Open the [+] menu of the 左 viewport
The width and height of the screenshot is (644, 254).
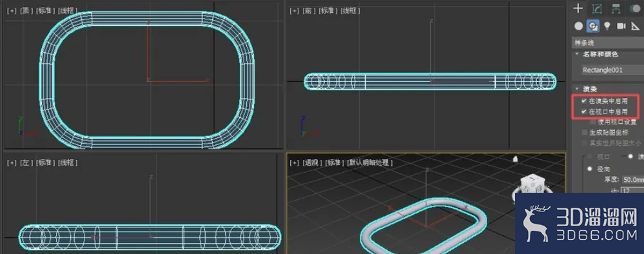click(x=12, y=162)
